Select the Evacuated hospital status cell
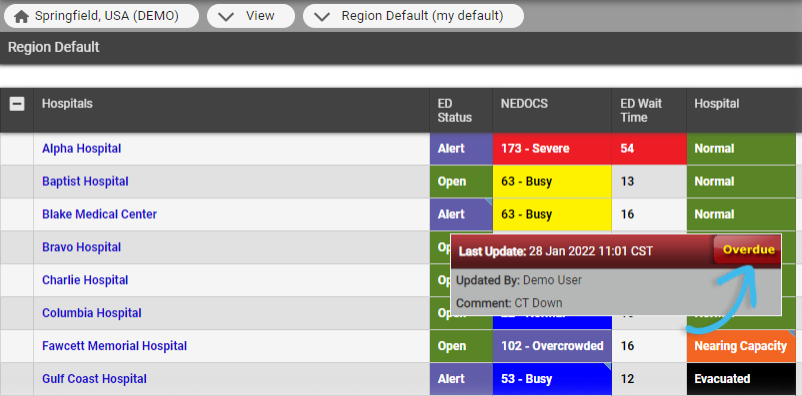 click(x=741, y=379)
